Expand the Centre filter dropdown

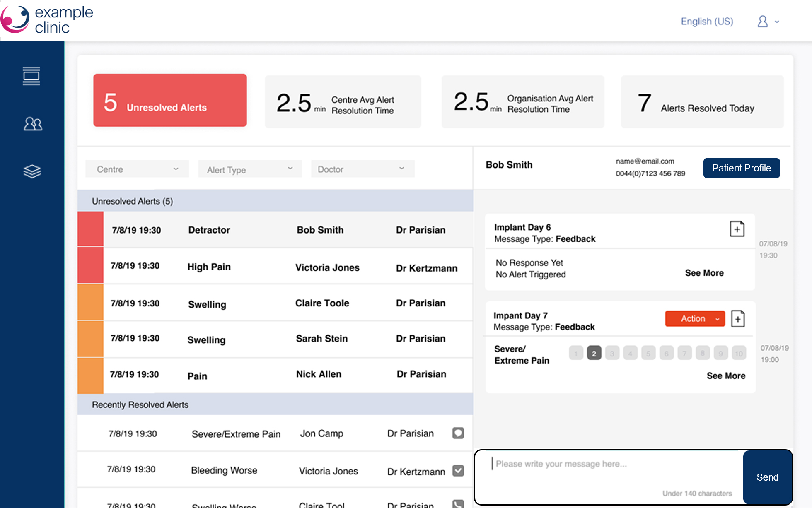pos(137,169)
